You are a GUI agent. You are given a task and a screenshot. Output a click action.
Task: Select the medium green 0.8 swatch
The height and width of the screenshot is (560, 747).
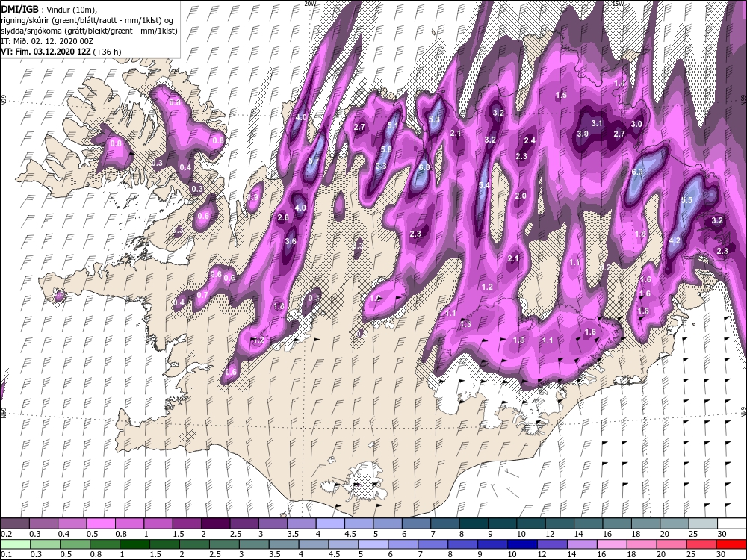coord(105,545)
